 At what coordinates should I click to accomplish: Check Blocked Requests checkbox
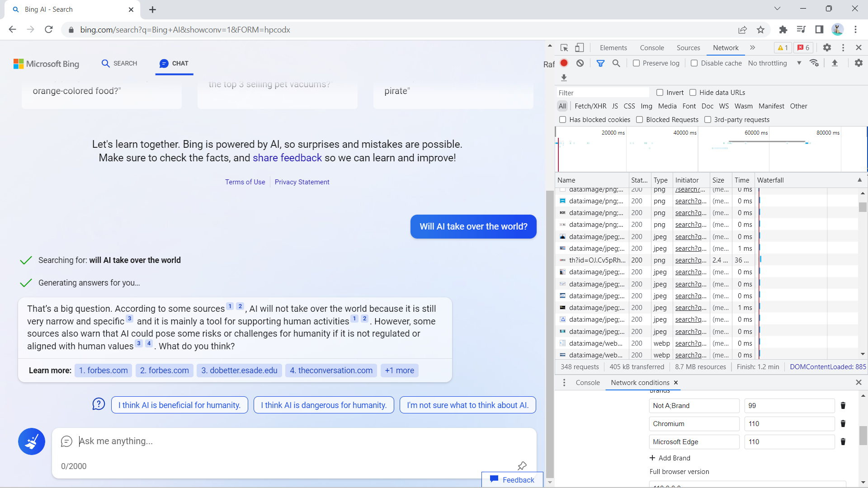[640, 120]
